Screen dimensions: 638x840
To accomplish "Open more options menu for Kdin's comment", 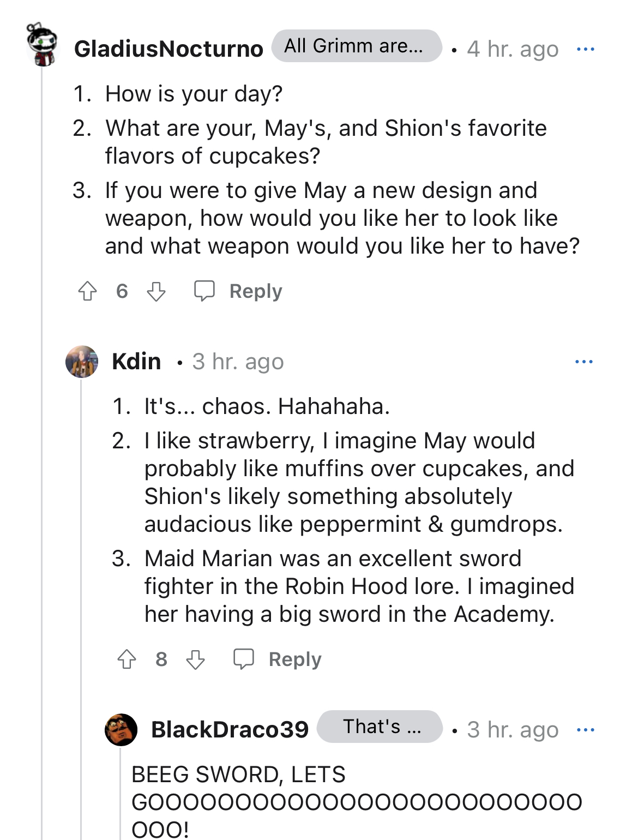I will click(584, 362).
